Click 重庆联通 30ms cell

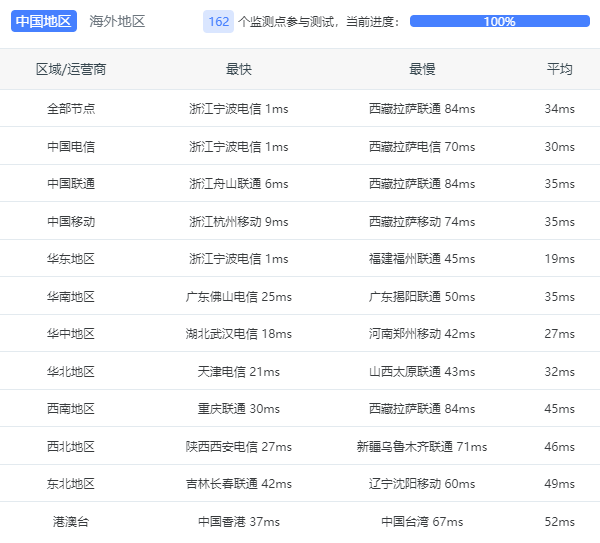tap(238, 409)
